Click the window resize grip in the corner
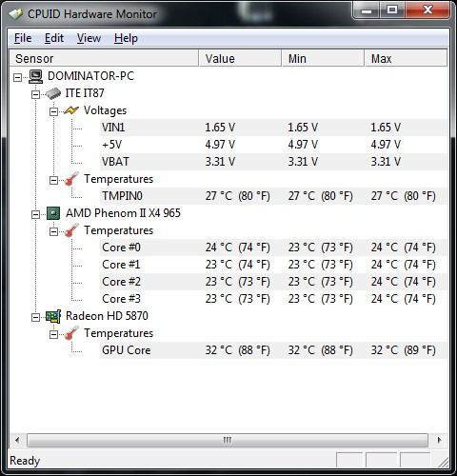Viewport: 457px width, 476px height. (x=443, y=462)
